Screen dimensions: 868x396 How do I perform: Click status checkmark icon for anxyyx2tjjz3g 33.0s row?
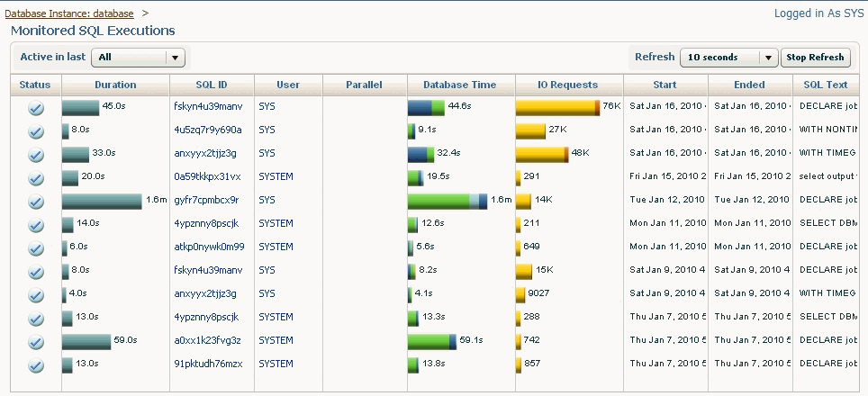pos(36,155)
